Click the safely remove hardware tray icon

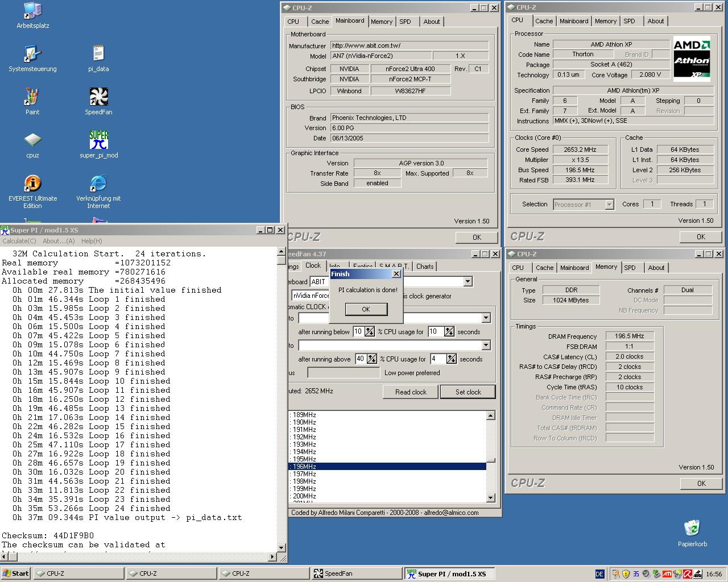click(x=656, y=574)
